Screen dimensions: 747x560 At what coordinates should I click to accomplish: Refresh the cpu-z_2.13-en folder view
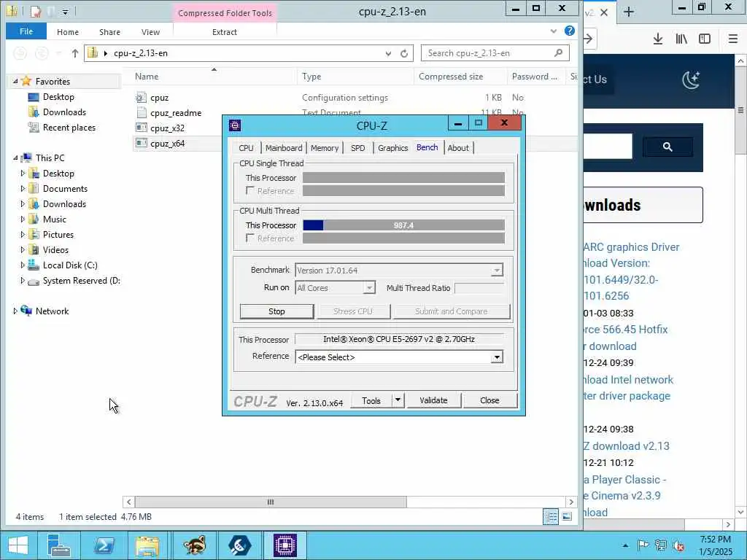click(404, 53)
